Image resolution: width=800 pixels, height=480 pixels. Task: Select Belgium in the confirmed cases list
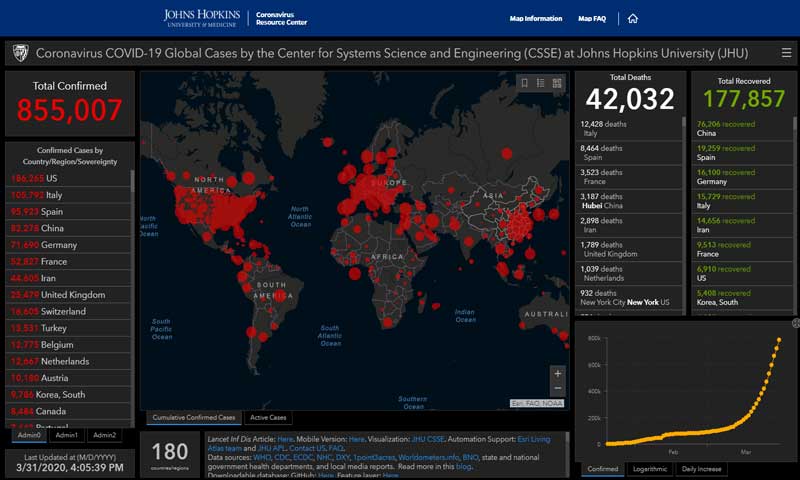(68, 344)
